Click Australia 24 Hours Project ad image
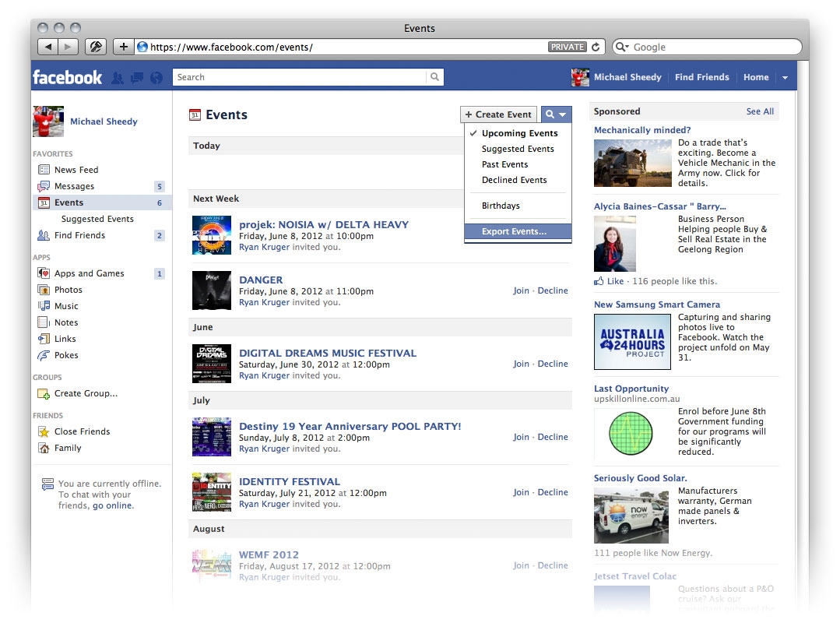840x623 pixels. [632, 342]
